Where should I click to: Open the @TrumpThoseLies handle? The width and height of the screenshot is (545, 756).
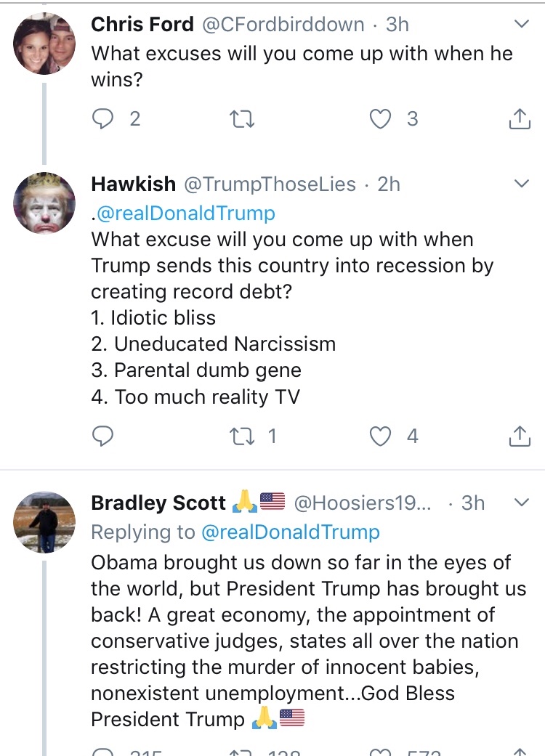[x=270, y=184]
